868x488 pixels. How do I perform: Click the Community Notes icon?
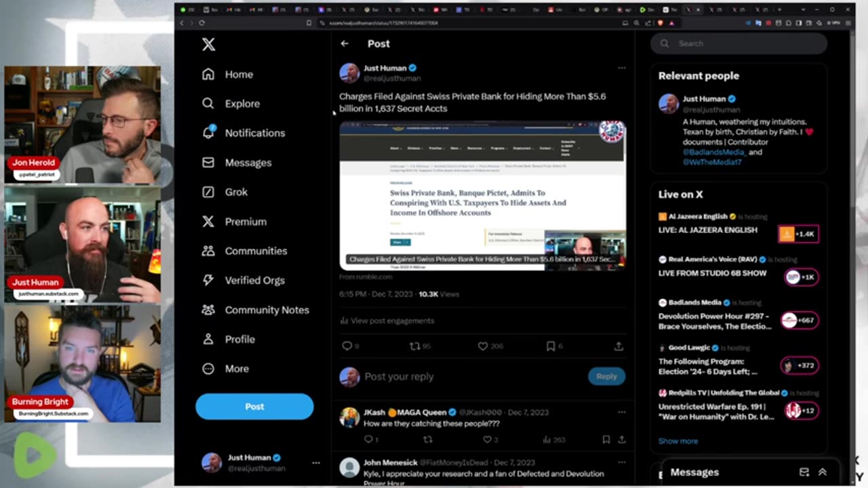pyautogui.click(x=208, y=310)
